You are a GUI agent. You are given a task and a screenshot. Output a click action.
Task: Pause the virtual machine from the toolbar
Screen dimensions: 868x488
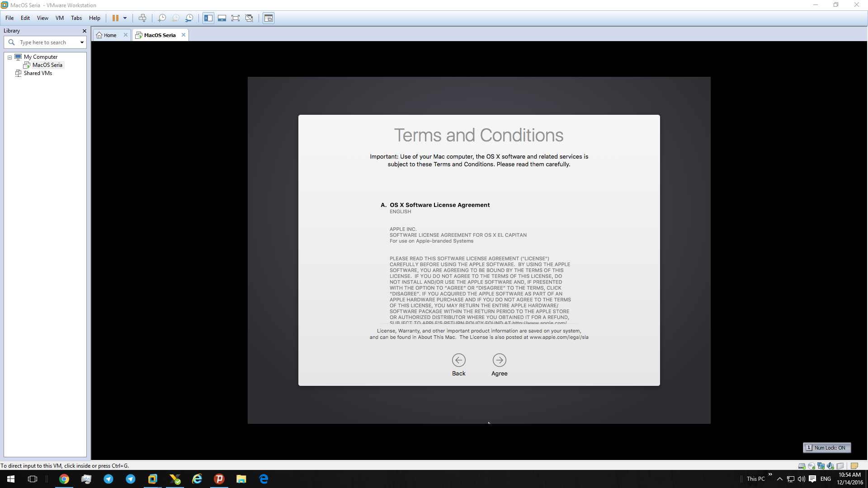click(x=115, y=18)
